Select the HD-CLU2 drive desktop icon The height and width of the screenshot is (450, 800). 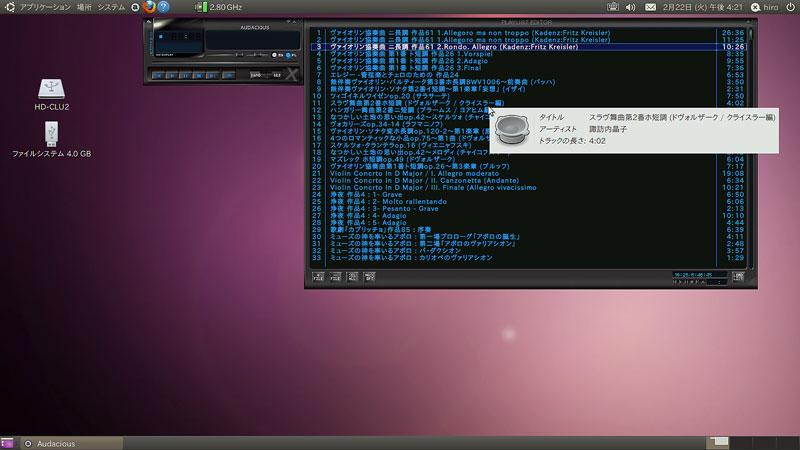[52, 95]
